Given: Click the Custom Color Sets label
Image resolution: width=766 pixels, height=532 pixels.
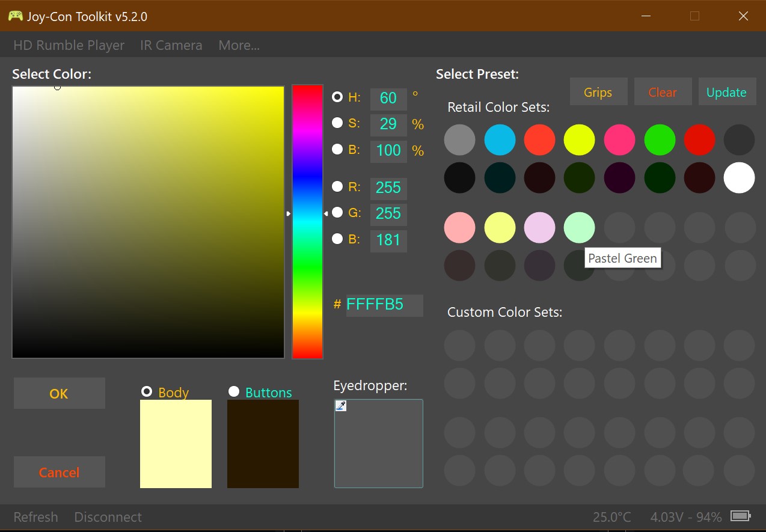Looking at the screenshot, I should pos(505,313).
